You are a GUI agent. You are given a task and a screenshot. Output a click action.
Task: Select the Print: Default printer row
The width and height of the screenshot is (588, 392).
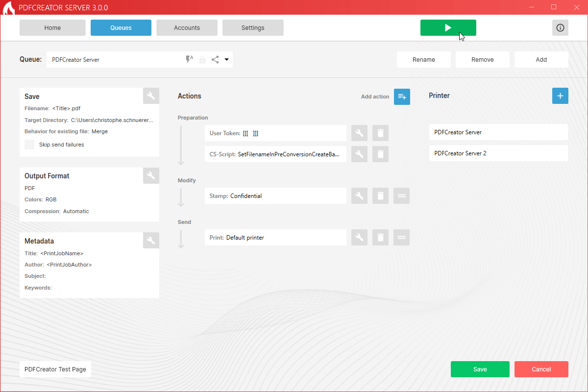coord(275,238)
